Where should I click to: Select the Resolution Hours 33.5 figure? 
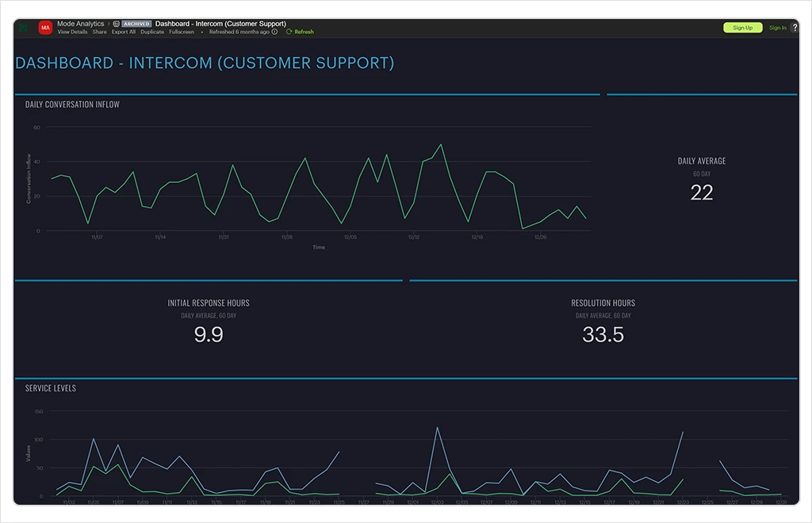tap(603, 334)
